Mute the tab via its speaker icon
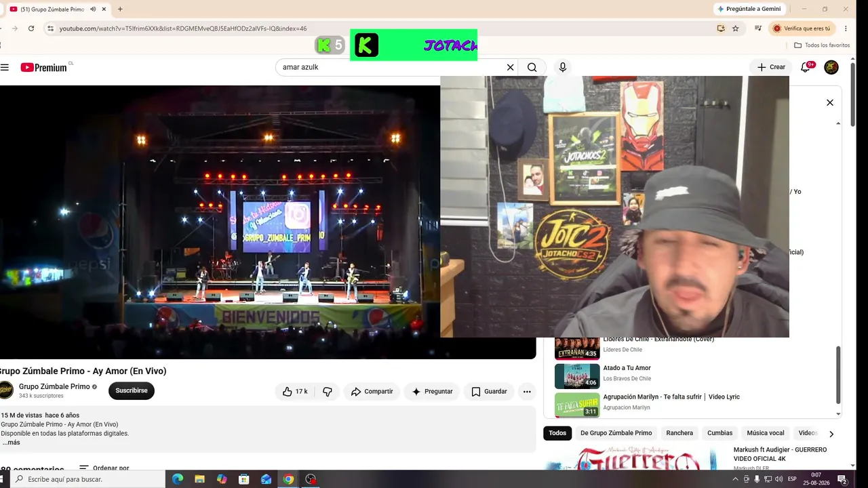This screenshot has height=488, width=868. [93, 9]
